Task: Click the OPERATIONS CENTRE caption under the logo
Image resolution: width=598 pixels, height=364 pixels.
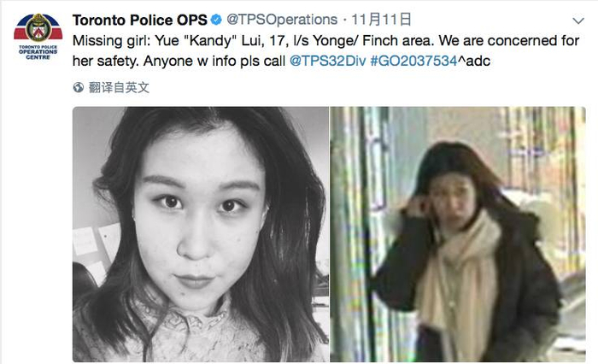Action: tap(38, 52)
